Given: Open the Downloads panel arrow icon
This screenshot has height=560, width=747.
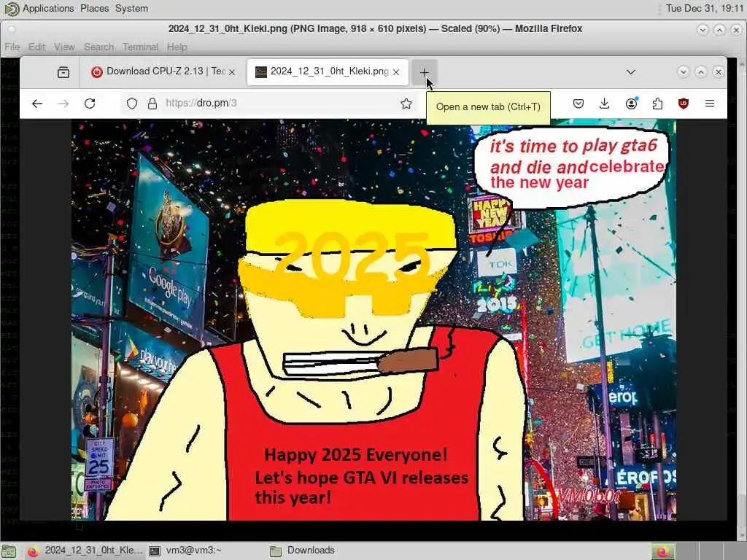Looking at the screenshot, I should (605, 104).
